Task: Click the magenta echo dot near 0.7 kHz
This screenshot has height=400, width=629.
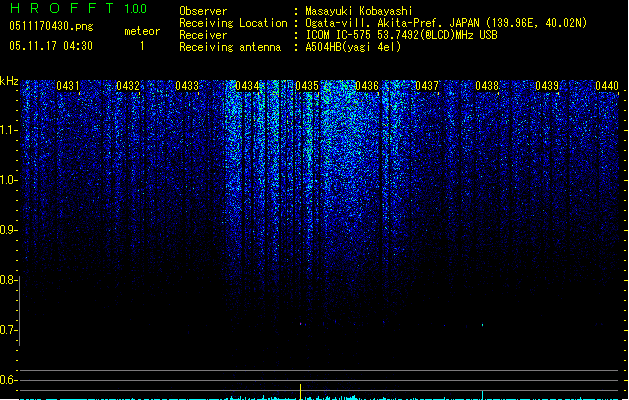Action: pyautogui.click(x=300, y=323)
